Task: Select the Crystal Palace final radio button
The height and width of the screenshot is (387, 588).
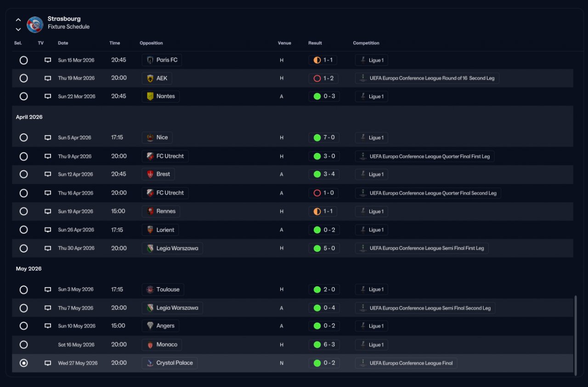Action: pyautogui.click(x=23, y=363)
